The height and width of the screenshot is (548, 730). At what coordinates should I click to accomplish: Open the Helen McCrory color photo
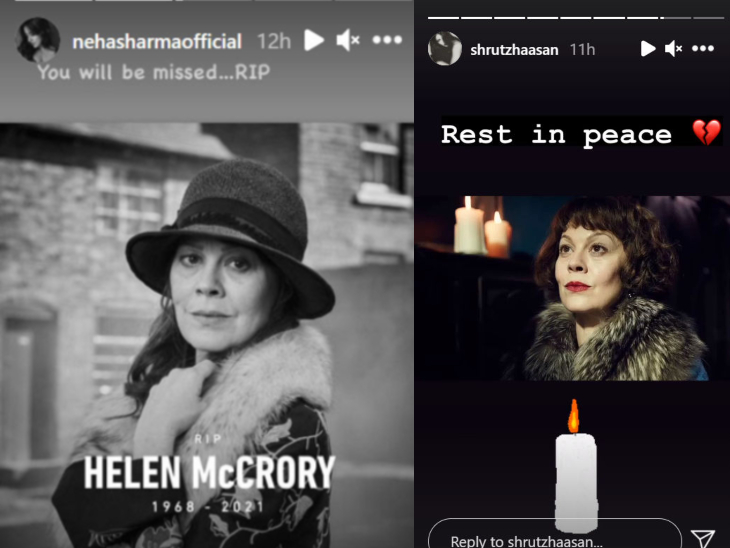click(x=572, y=288)
